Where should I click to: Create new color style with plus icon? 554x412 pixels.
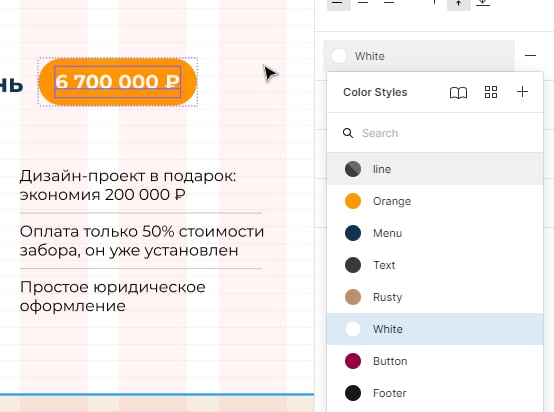[x=522, y=92]
